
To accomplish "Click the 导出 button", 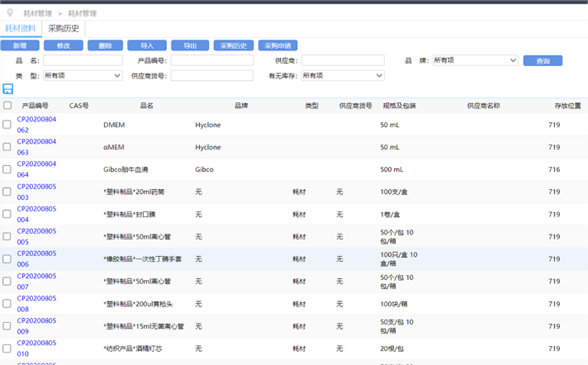I will click(190, 46).
